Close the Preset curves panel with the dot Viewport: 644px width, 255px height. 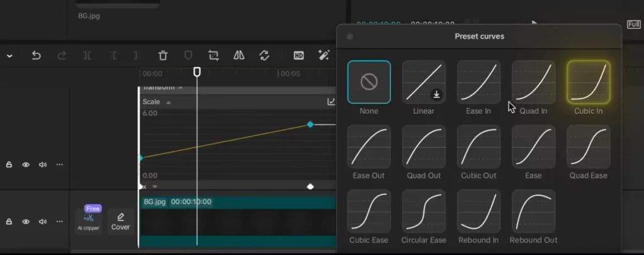click(350, 36)
